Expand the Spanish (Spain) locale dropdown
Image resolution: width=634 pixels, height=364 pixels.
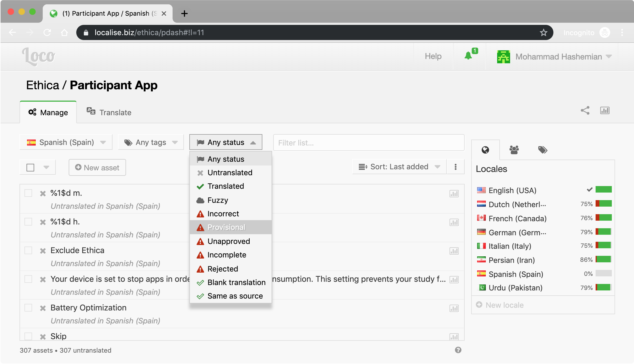coord(66,142)
